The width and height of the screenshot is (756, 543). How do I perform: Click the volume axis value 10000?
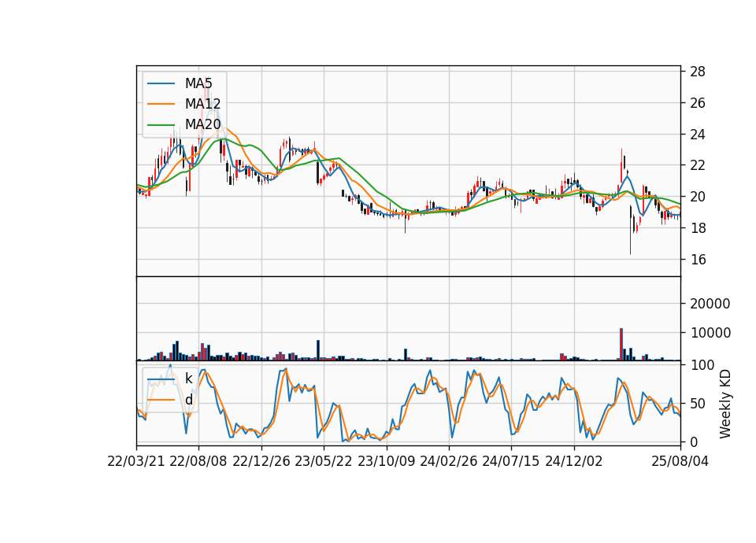710,333
